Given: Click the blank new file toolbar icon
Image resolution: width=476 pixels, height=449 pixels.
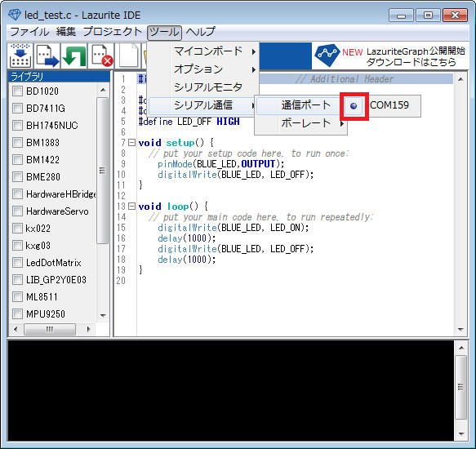Looking at the screenshot, I should click(129, 56).
